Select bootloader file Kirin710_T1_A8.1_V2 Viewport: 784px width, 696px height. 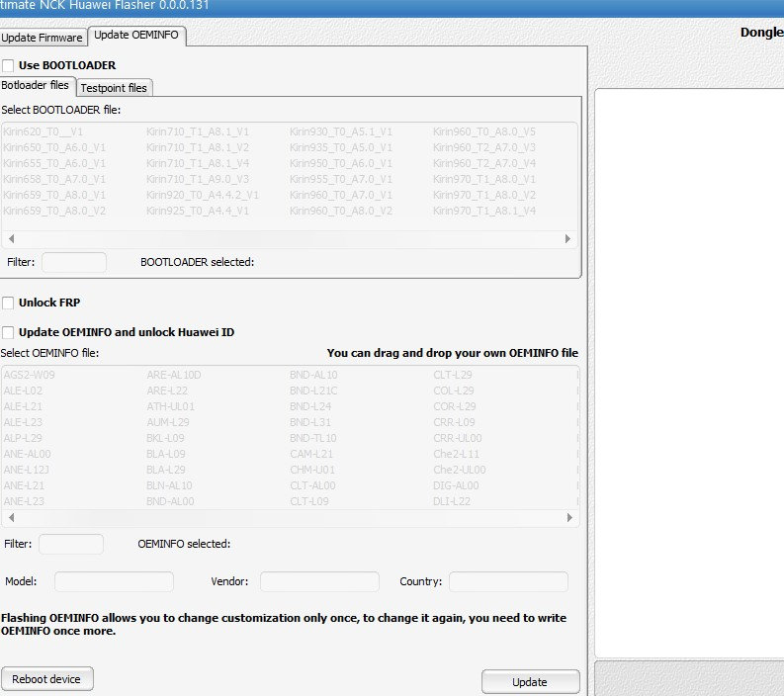[x=198, y=148]
